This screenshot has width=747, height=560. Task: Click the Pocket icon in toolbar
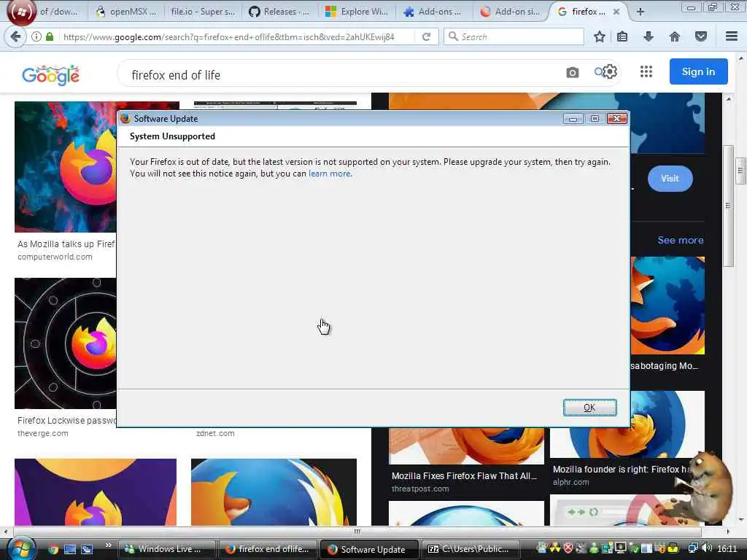(x=701, y=36)
